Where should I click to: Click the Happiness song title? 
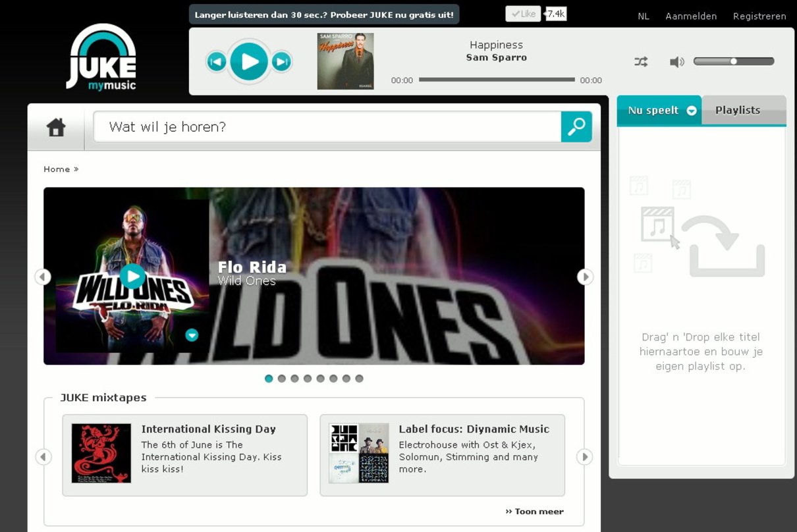[497, 45]
